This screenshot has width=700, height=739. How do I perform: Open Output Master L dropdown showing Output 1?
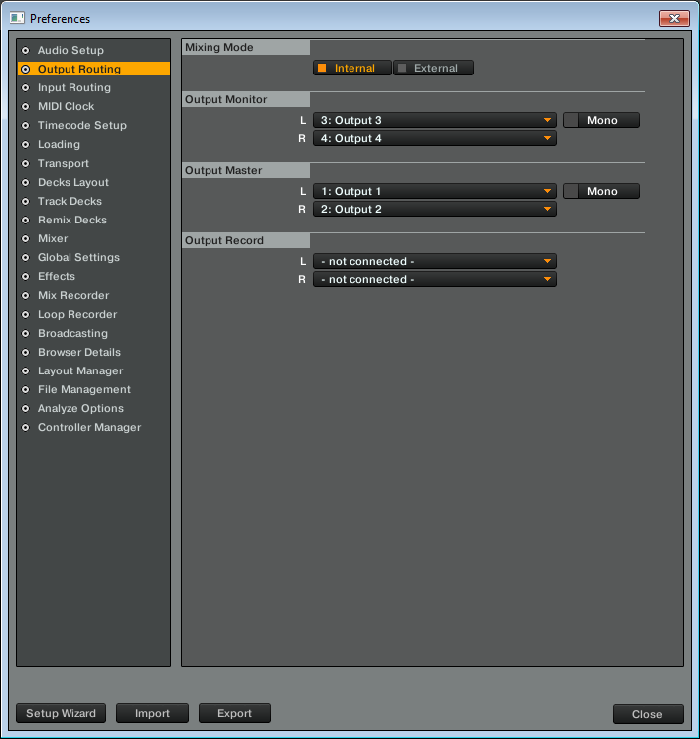click(435, 191)
